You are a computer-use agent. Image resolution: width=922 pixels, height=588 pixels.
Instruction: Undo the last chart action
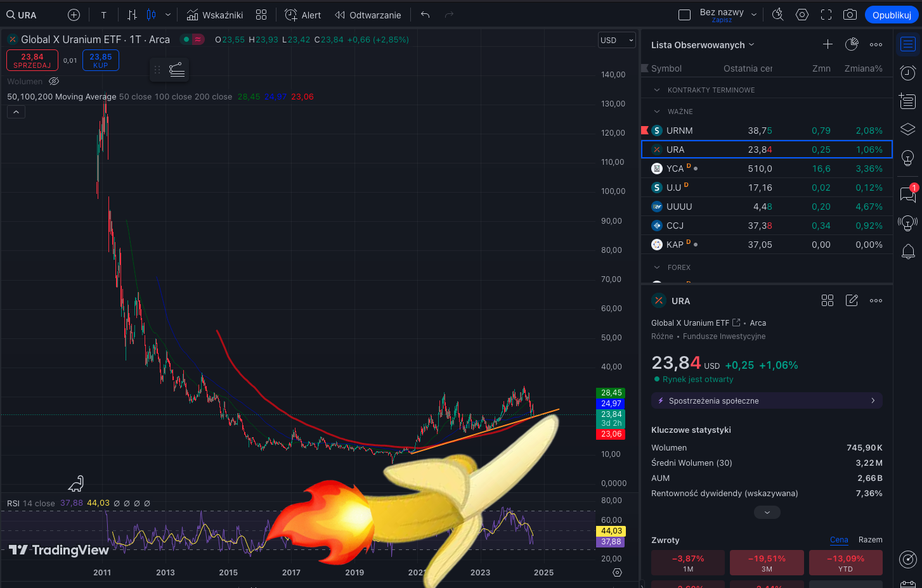tap(425, 15)
